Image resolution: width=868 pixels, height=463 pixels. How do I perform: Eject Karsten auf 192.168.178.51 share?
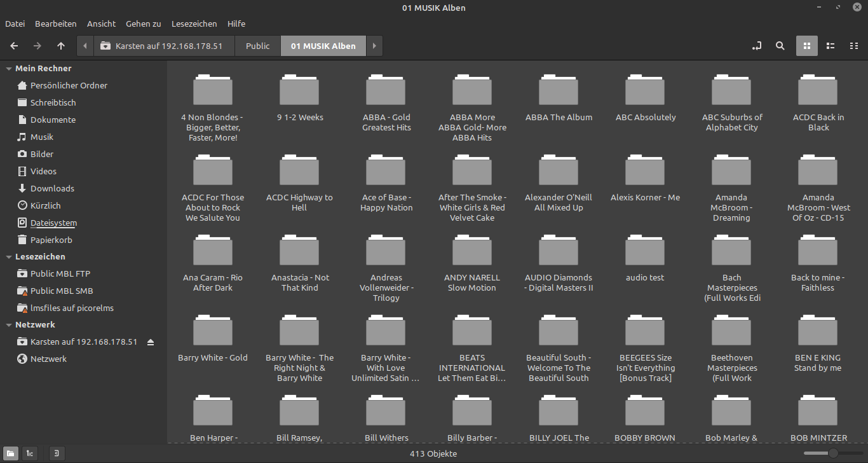[151, 342]
